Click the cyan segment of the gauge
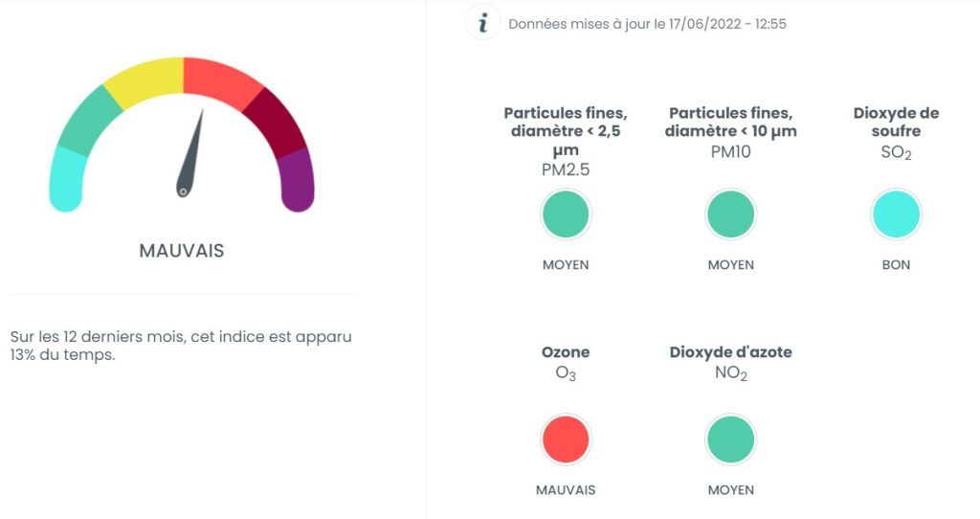Screen dimensions: 980x519 tap(67, 178)
